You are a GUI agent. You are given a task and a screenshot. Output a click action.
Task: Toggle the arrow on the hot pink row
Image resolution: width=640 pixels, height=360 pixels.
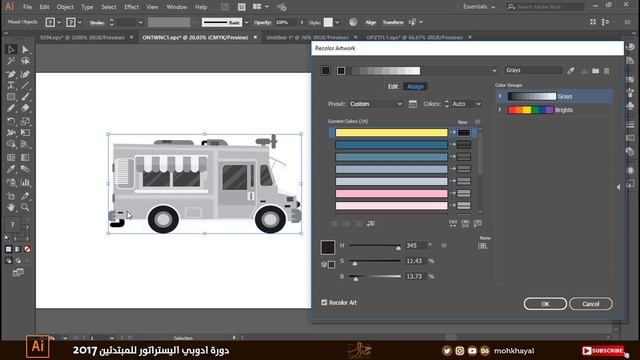(453, 193)
